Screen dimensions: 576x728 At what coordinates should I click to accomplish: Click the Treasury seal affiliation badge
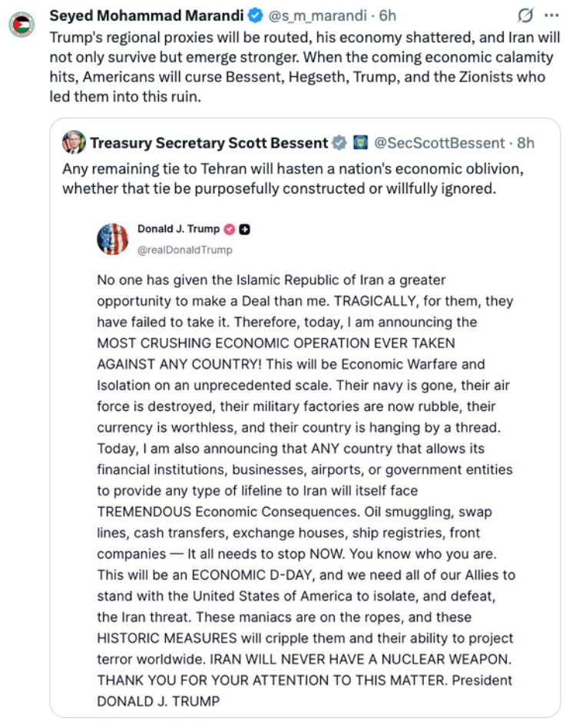[360, 143]
